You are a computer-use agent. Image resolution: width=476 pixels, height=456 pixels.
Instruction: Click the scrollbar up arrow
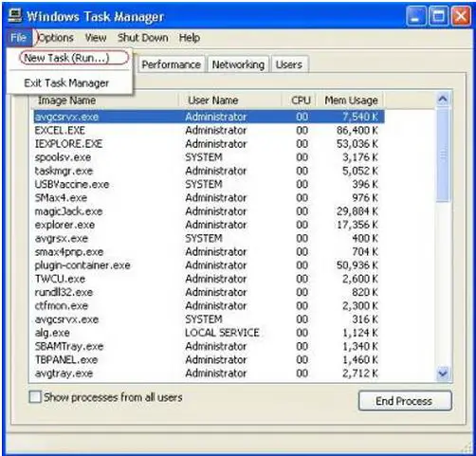[443, 100]
